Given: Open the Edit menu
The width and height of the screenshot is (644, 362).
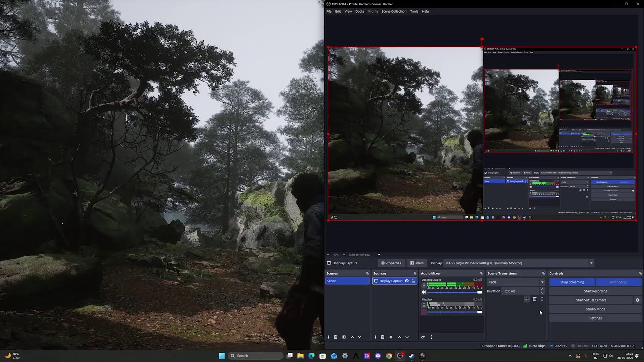Looking at the screenshot, I should point(338,11).
